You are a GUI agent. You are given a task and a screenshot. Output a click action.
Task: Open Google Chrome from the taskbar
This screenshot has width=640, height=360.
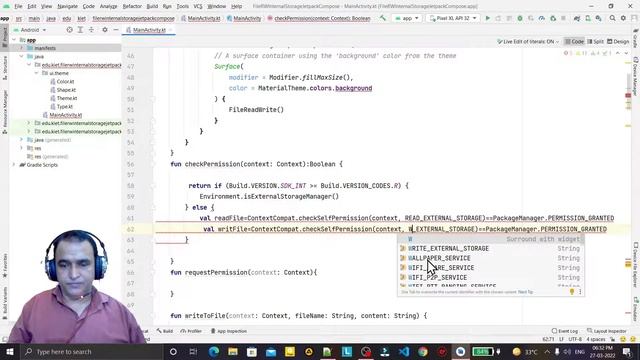(x=423, y=351)
